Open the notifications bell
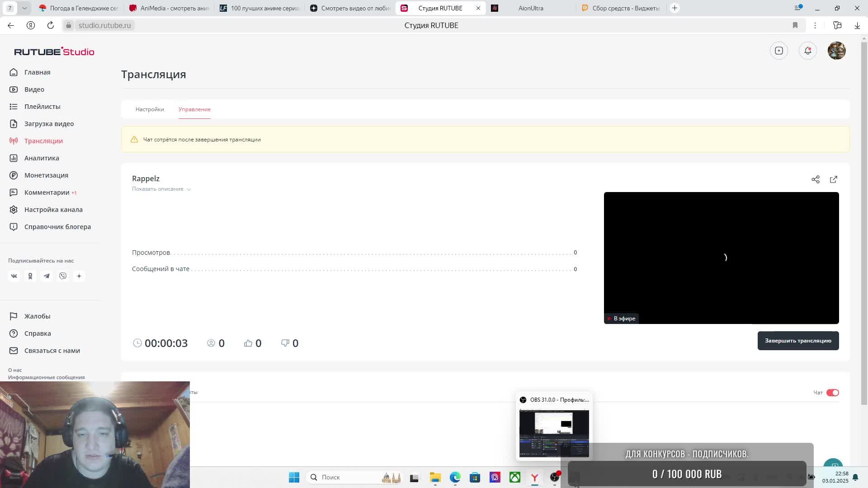The height and width of the screenshot is (488, 868). pyautogui.click(x=807, y=51)
